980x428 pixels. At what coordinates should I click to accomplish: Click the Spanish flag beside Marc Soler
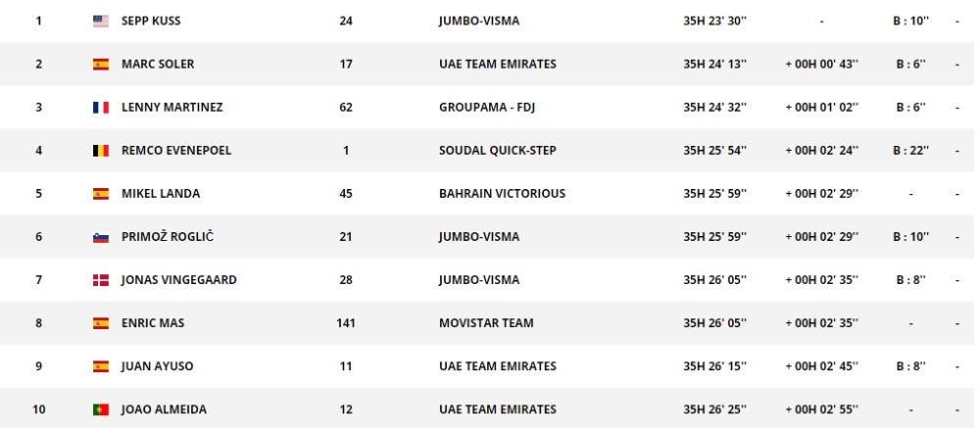tap(101, 65)
